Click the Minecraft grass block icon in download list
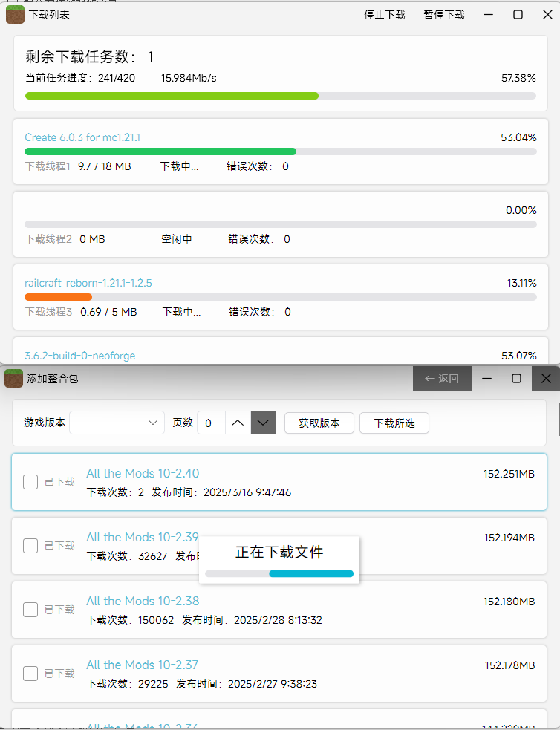This screenshot has width=560, height=730. pos(15,14)
